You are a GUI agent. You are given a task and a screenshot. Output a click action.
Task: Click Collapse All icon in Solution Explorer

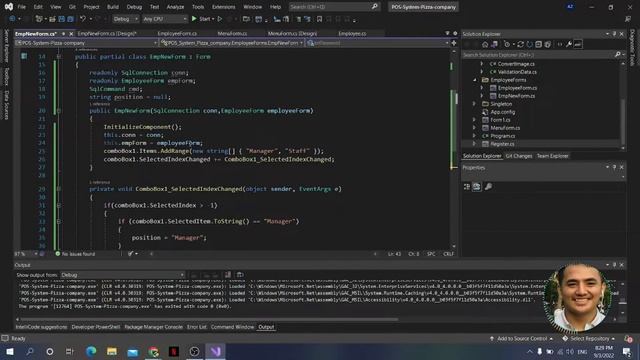538,44
